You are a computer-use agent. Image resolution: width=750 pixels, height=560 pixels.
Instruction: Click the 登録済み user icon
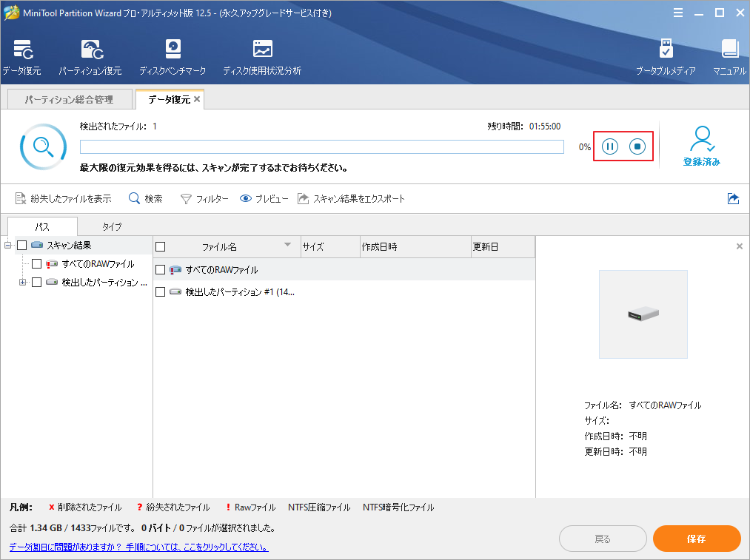[x=702, y=146]
